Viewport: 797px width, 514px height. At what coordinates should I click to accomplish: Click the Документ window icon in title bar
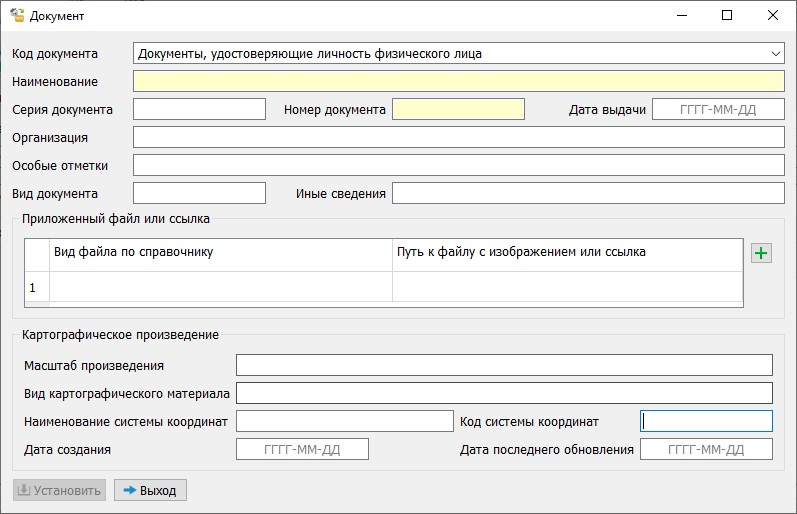(x=16, y=16)
